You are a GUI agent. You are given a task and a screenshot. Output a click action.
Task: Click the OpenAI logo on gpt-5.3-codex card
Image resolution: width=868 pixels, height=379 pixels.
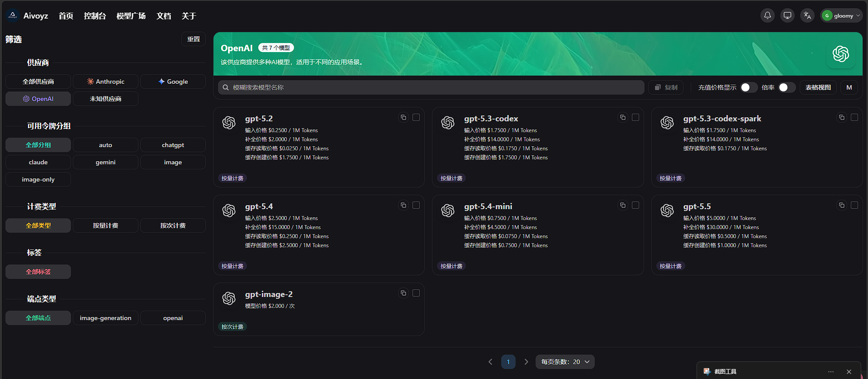pyautogui.click(x=448, y=123)
